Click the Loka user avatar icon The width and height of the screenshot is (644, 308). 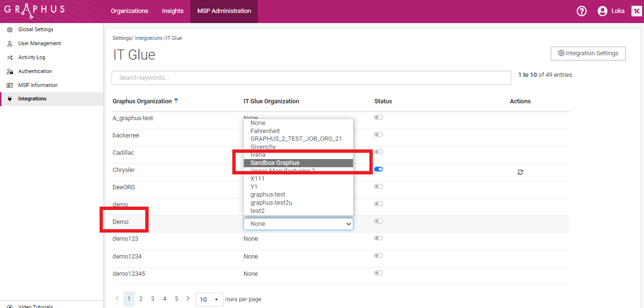[x=602, y=11]
